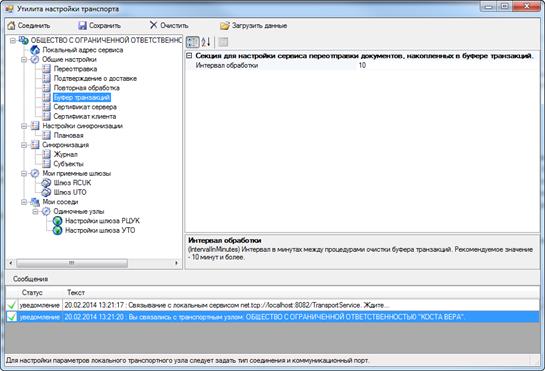545x371 pixels.
Task: Click the Загрузить данные folder icon
Action: [225, 26]
